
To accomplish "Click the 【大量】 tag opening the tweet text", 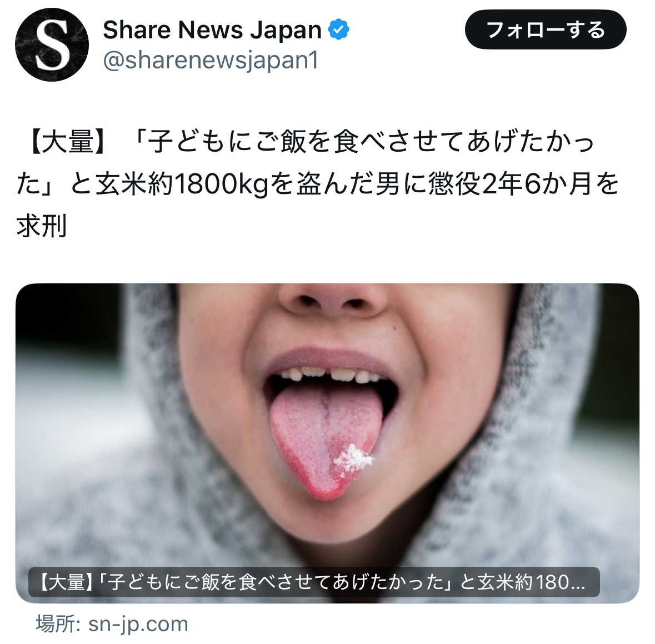I will click(x=68, y=141).
